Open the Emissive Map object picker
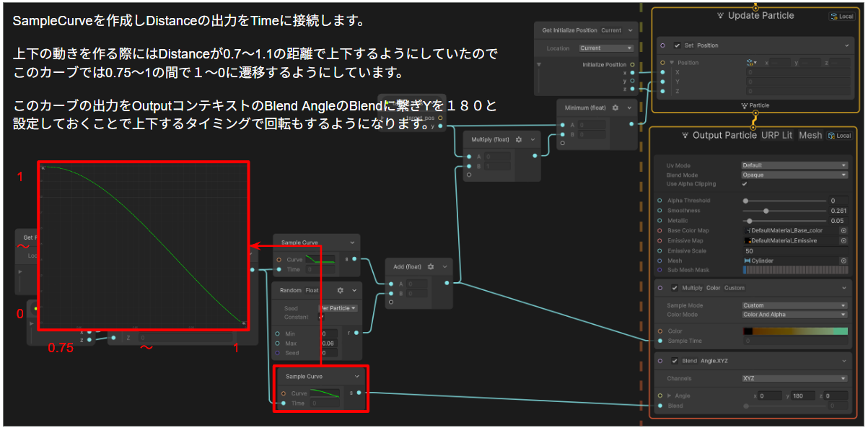 pyautogui.click(x=843, y=240)
